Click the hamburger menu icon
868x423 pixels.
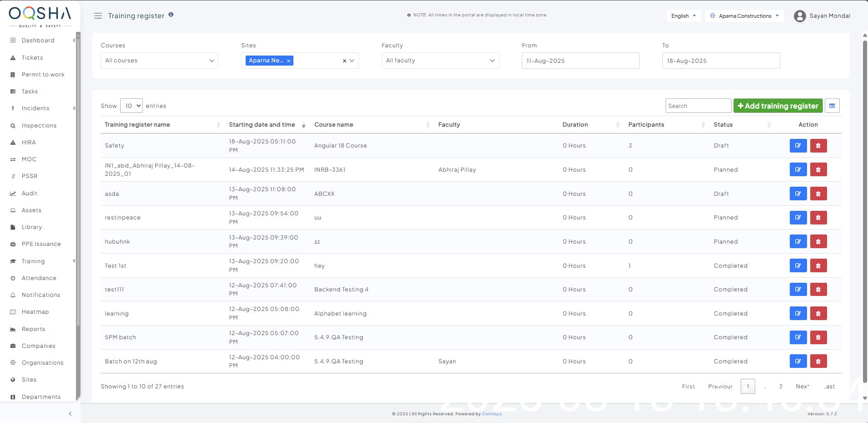(98, 16)
